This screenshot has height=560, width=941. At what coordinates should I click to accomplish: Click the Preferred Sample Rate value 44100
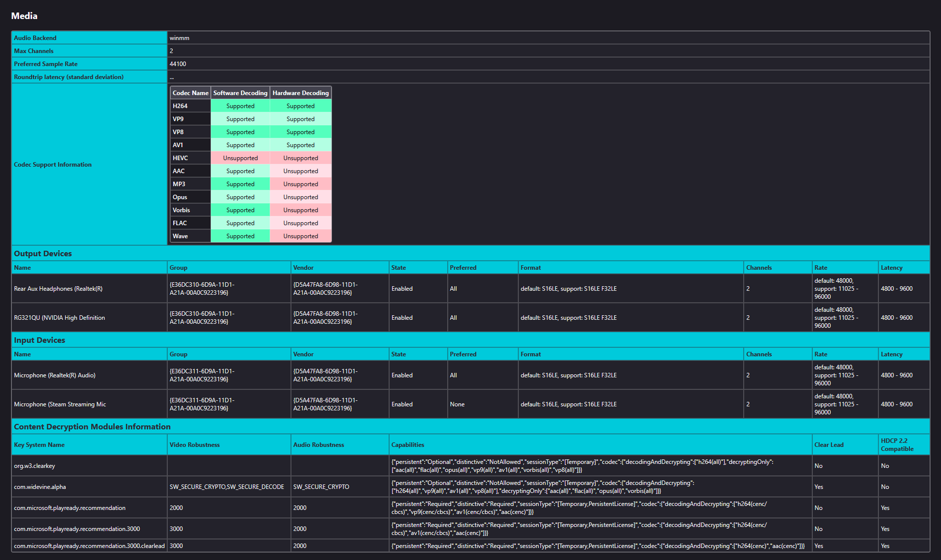pos(178,64)
